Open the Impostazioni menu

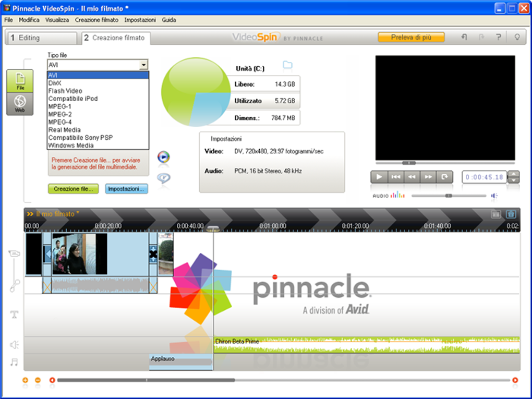140,20
